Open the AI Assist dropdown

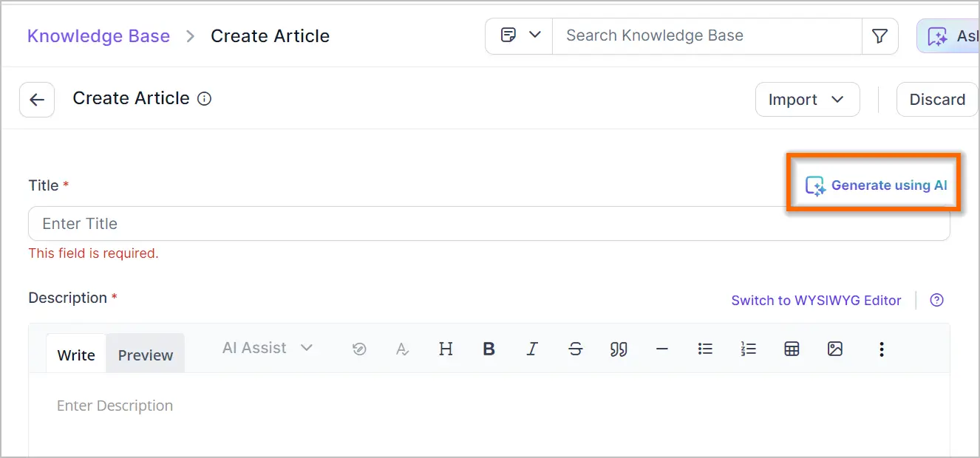pos(268,348)
